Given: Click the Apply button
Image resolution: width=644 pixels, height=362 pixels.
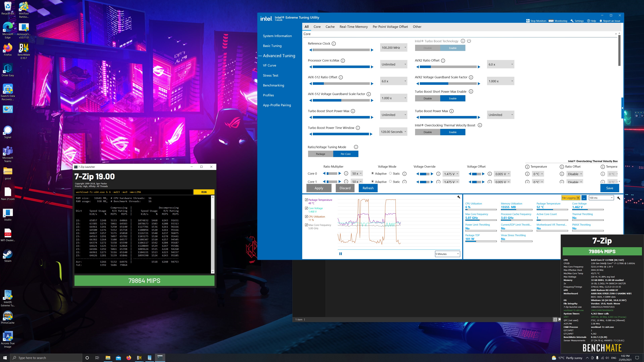Looking at the screenshot, I should tap(319, 188).
